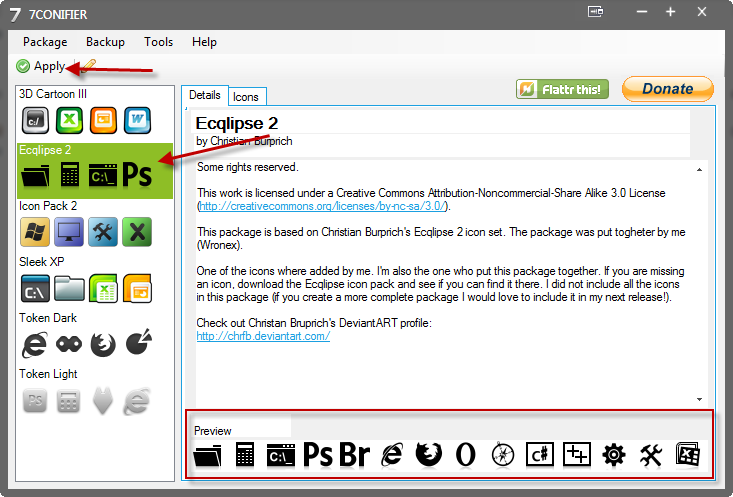This screenshot has width=733, height=497.
Task: Click the calculator icon in Preview strip
Action: coord(244,454)
